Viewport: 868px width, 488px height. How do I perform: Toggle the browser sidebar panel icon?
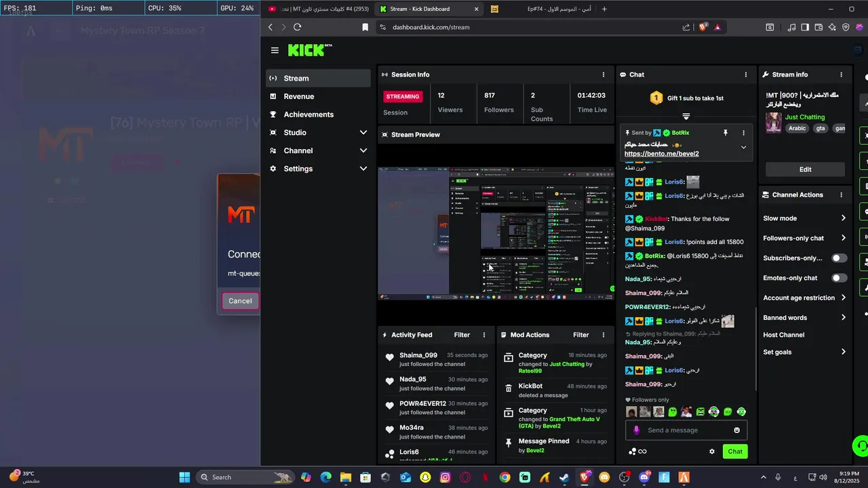tap(805, 27)
